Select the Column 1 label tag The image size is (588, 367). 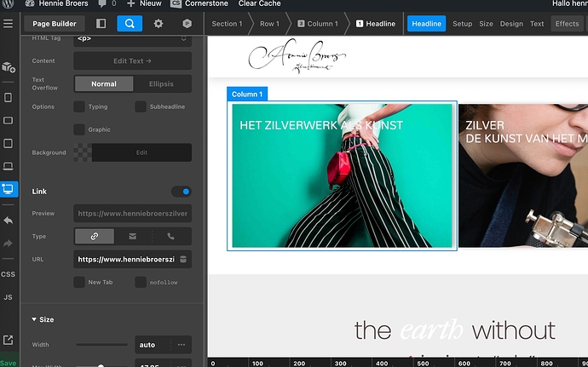pyautogui.click(x=247, y=95)
